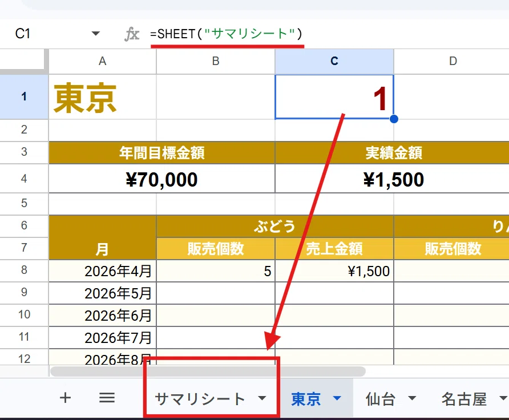Select row 8 header
Viewport: 509px width, 420px height.
(x=24, y=270)
